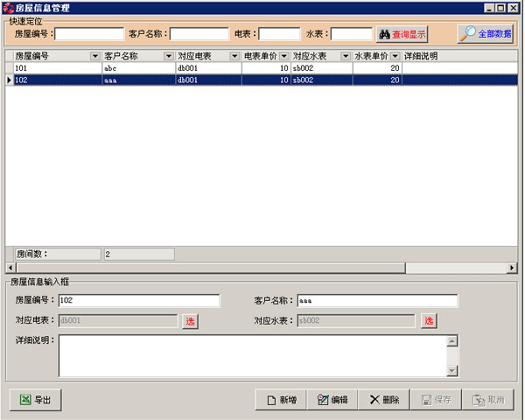Click the 详细说明 column header
This screenshot has height=420, width=525.
point(459,56)
